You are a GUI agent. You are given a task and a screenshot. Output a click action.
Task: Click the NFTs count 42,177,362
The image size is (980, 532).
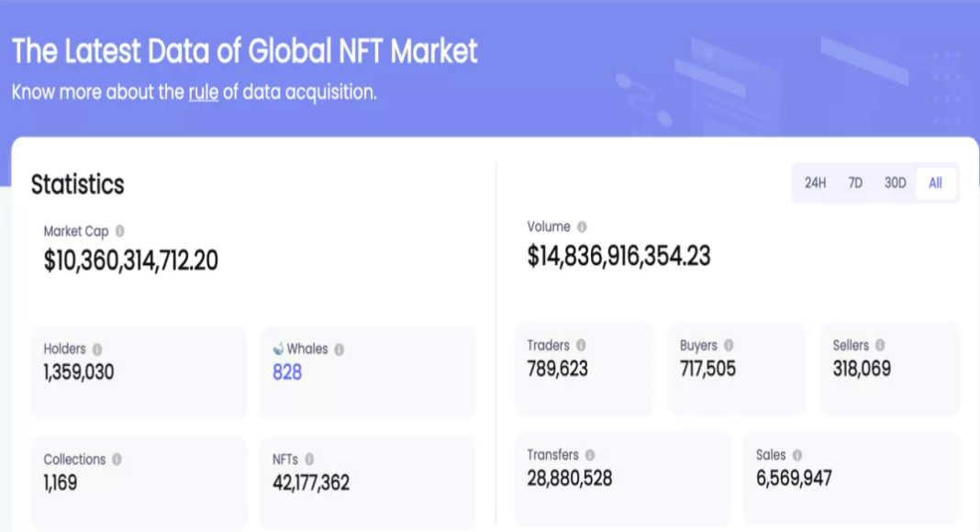(x=311, y=482)
